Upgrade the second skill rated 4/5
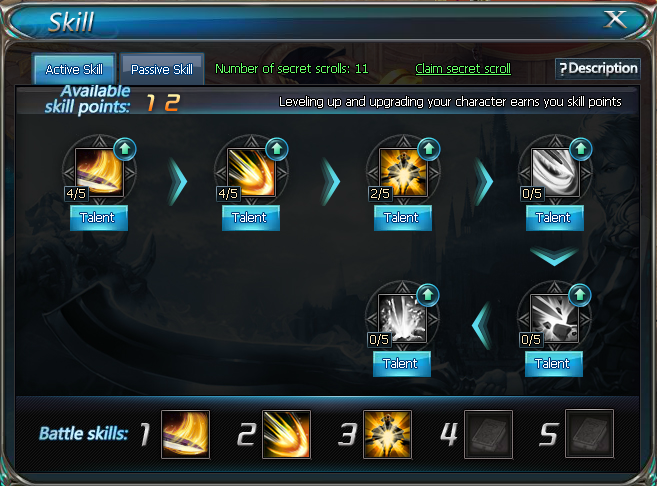This screenshot has height=486, width=657. [x=277, y=149]
